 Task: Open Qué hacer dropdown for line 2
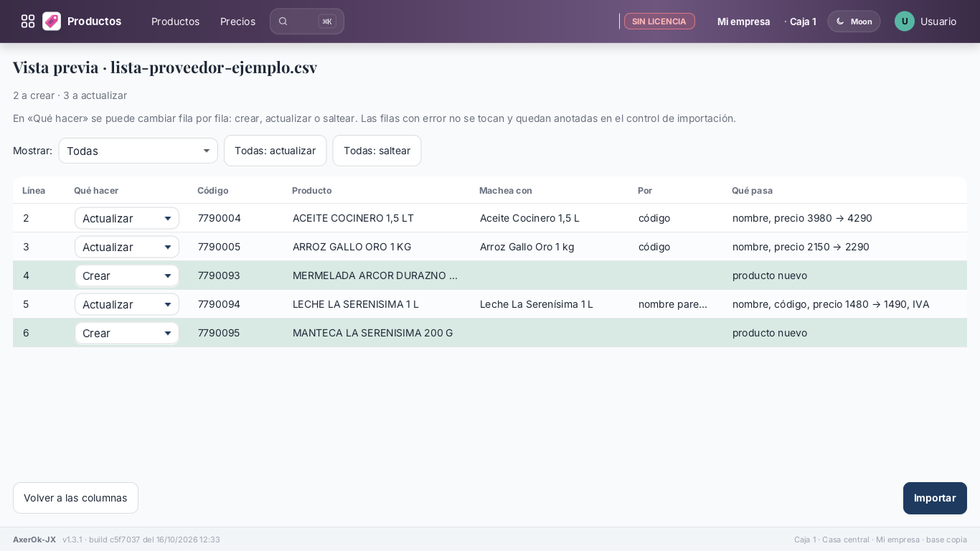[127, 218]
